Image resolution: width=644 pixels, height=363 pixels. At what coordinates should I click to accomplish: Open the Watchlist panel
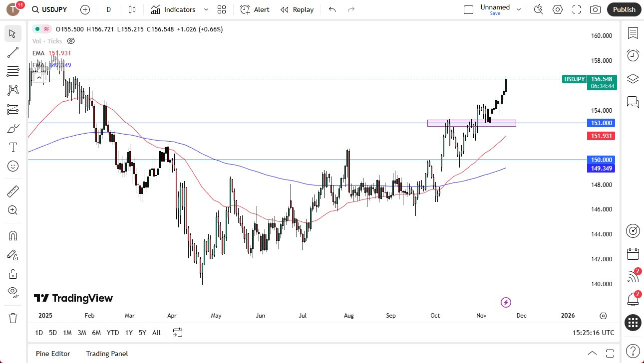633,33
